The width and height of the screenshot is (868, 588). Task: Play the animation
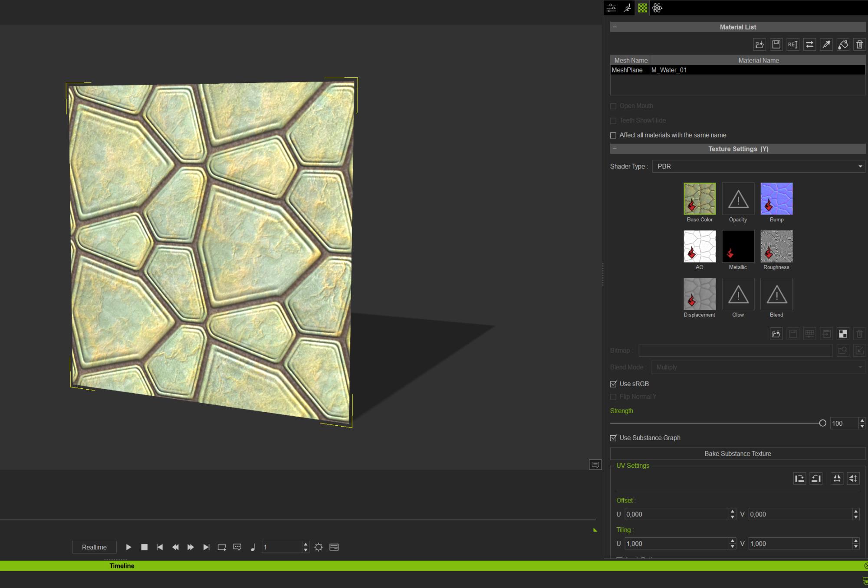[x=128, y=547]
